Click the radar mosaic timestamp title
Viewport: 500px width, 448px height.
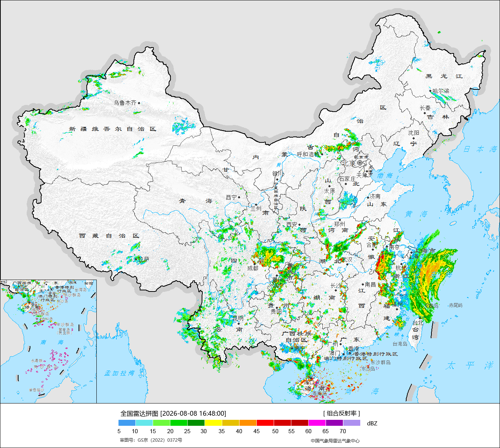tap(173, 413)
